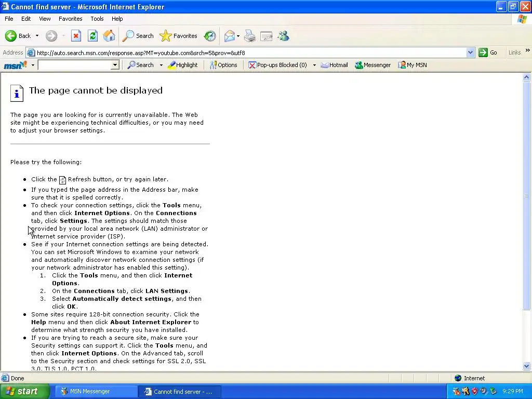Launch Messenger from the toolbar people icon
Viewport: 532px width, 399px height.
(x=283, y=36)
